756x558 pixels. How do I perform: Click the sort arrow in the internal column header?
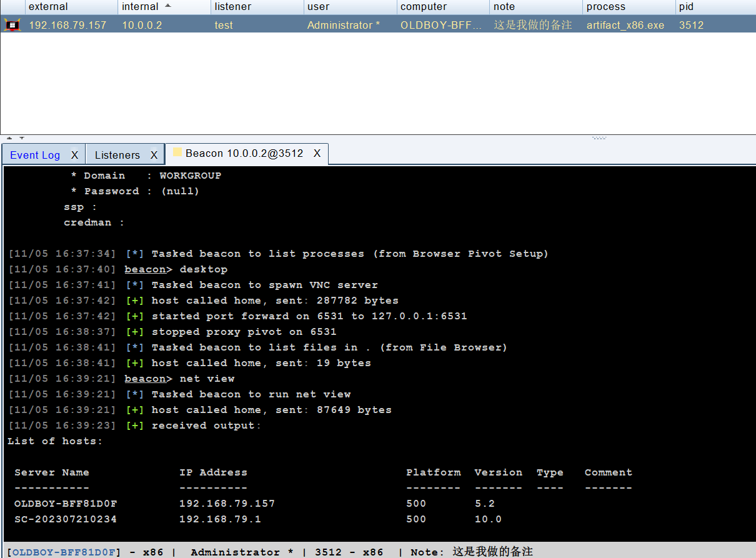point(167,6)
